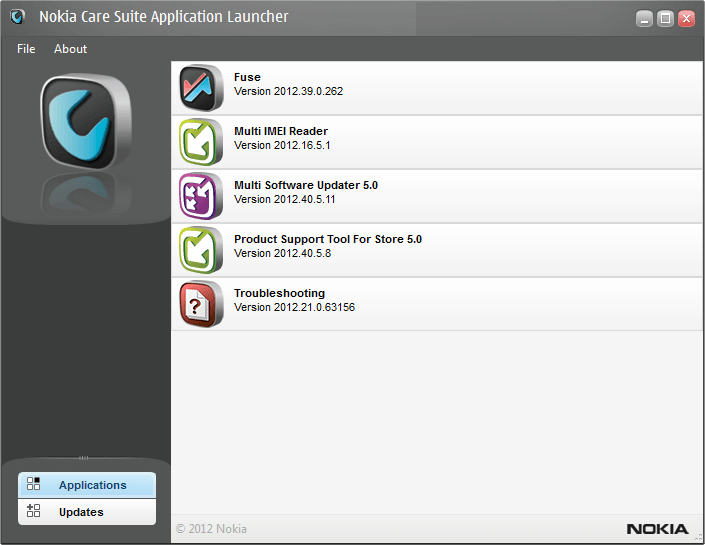Click the Troubleshooting question mark icon

tap(201, 304)
